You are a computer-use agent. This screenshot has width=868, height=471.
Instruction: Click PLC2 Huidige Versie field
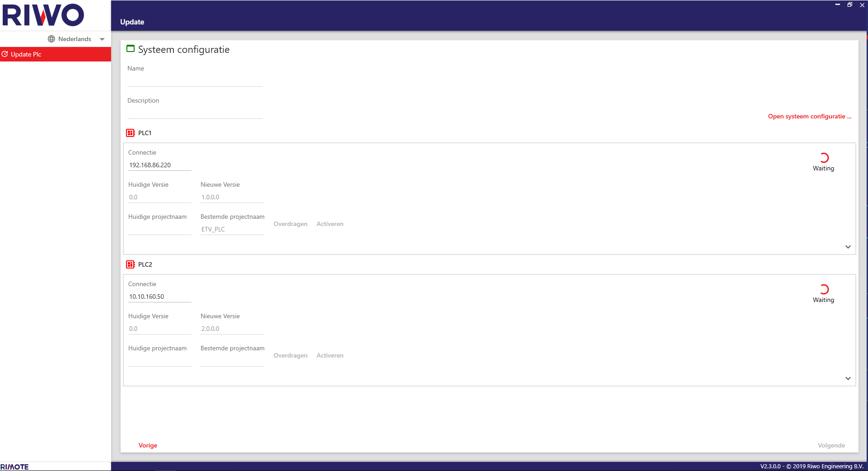click(x=160, y=329)
